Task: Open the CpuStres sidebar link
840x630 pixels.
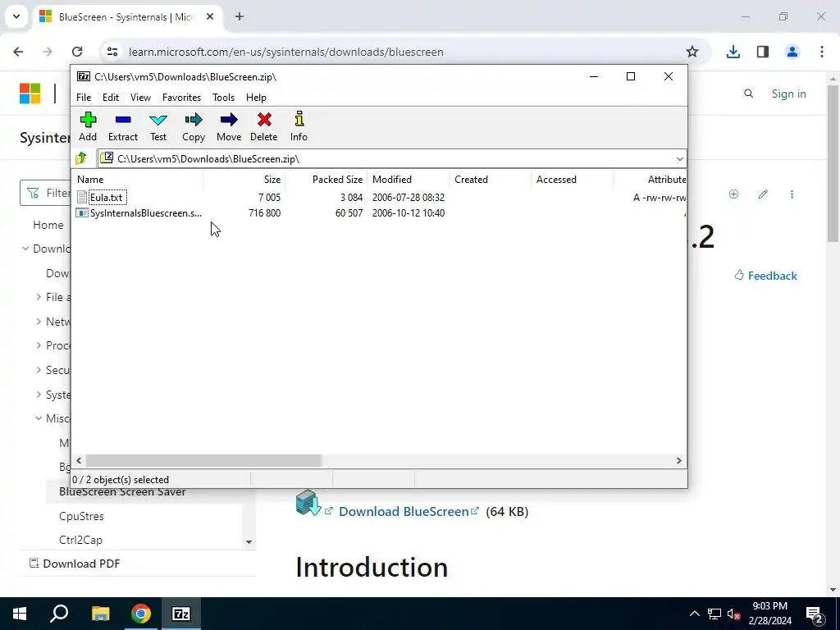Action: (x=81, y=516)
